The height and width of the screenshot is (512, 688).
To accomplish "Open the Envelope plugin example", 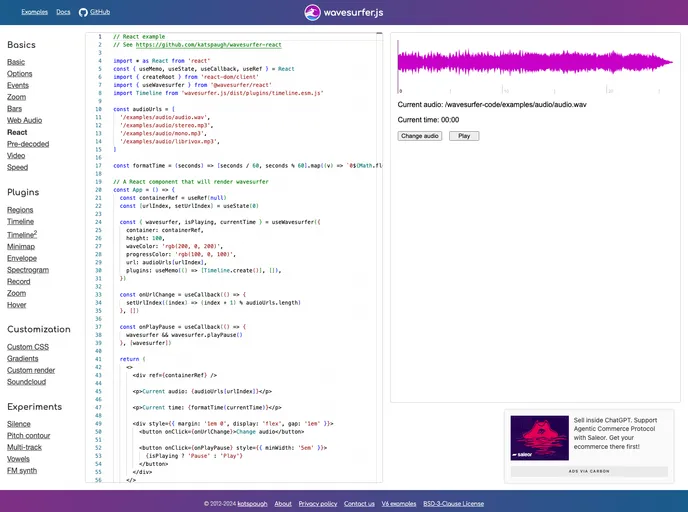I will (x=22, y=258).
